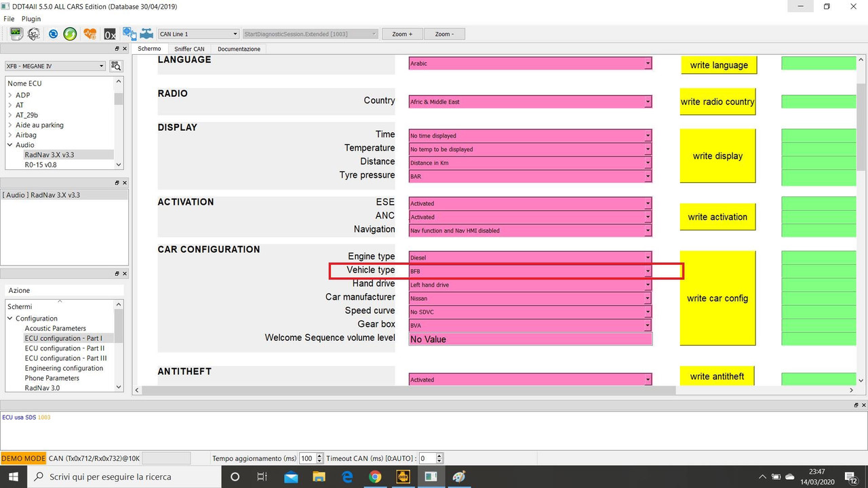Open the Vehicle type BFB dropdown
The width and height of the screenshot is (868, 488).
tap(530, 271)
